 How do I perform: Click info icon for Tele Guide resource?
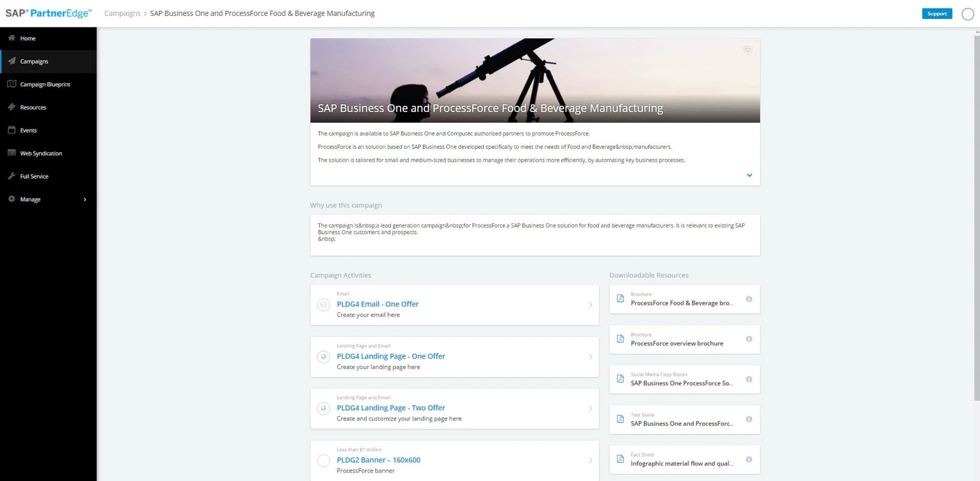[x=748, y=419]
